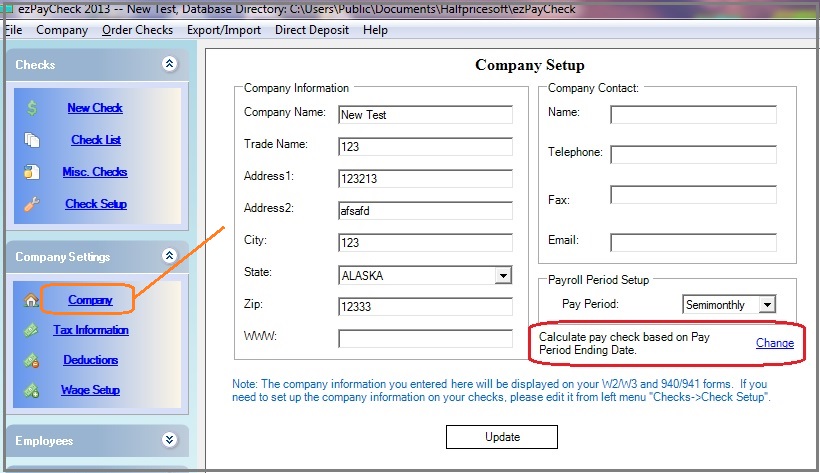This screenshot has height=473, width=820.
Task: Click the dollar sign New Check icon
Action: (x=32, y=108)
